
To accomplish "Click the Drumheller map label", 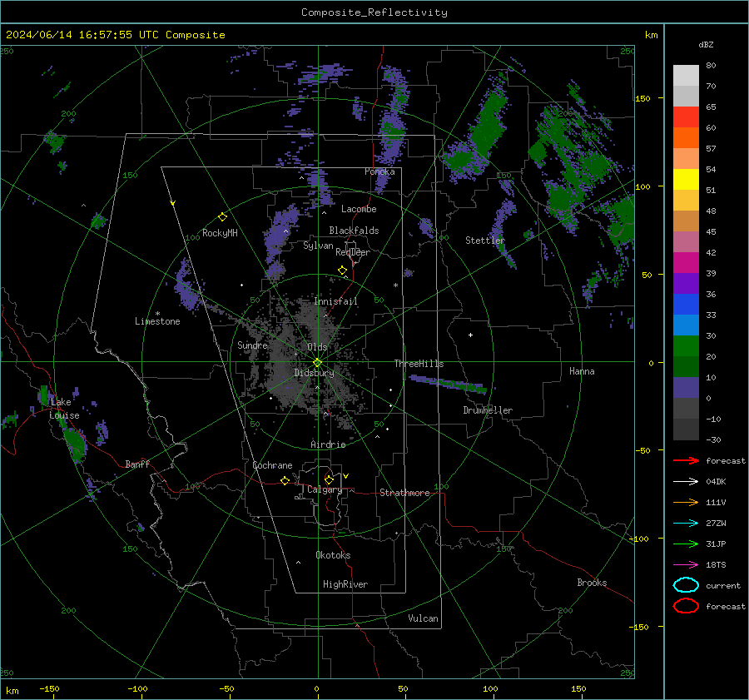I will click(x=488, y=410).
